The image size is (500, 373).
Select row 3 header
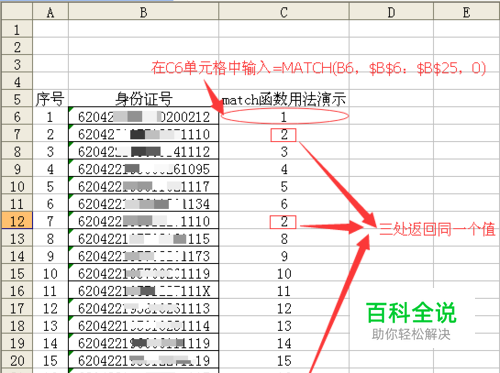tap(17, 64)
